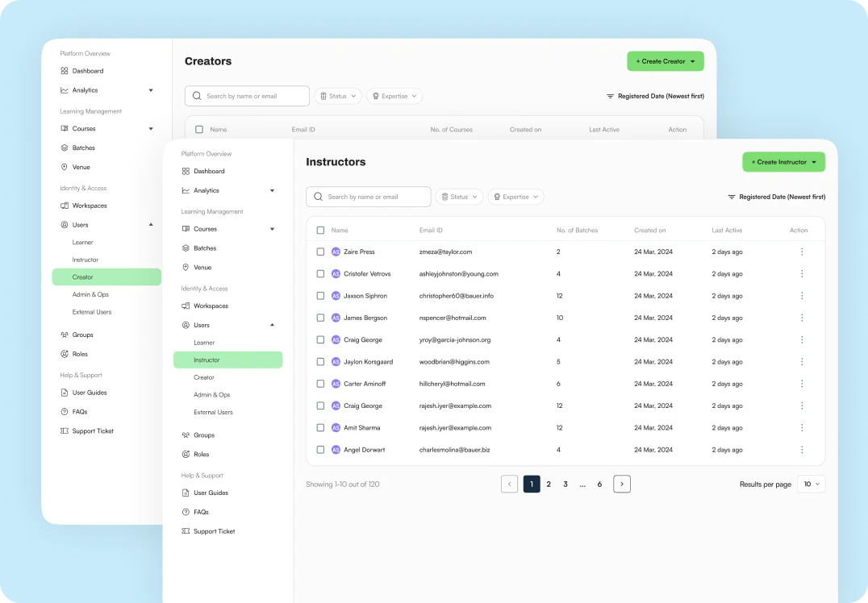Image resolution: width=868 pixels, height=603 pixels.
Task: Click Workspaces icon in Instructors sidebar
Action: point(186,306)
